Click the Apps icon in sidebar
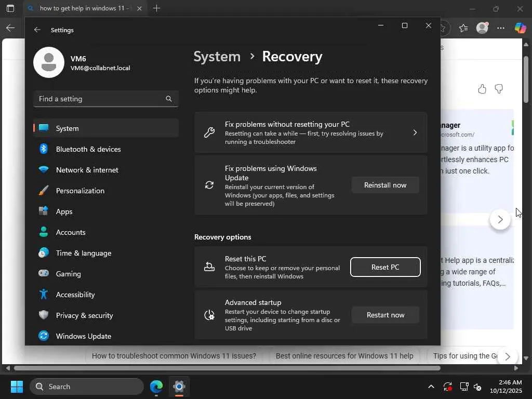 click(x=44, y=211)
